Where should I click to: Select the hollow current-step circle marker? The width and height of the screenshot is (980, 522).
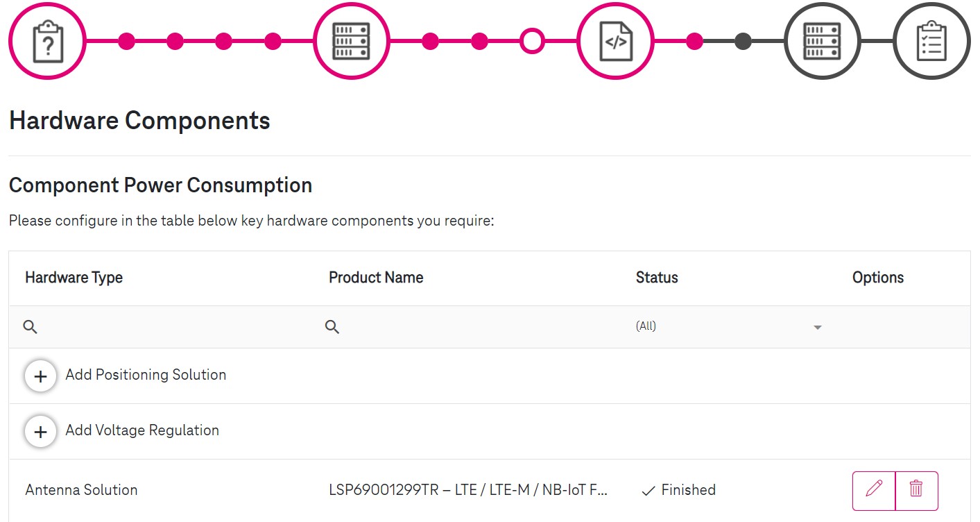(x=532, y=41)
